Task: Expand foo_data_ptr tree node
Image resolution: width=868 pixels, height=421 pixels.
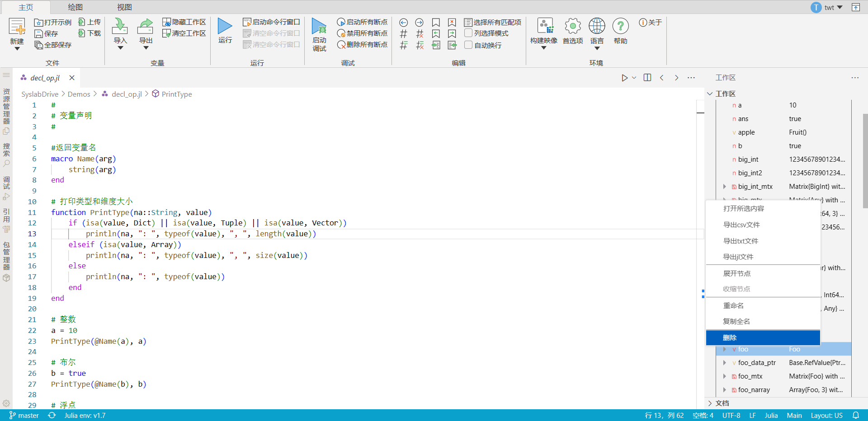Action: [x=725, y=363]
